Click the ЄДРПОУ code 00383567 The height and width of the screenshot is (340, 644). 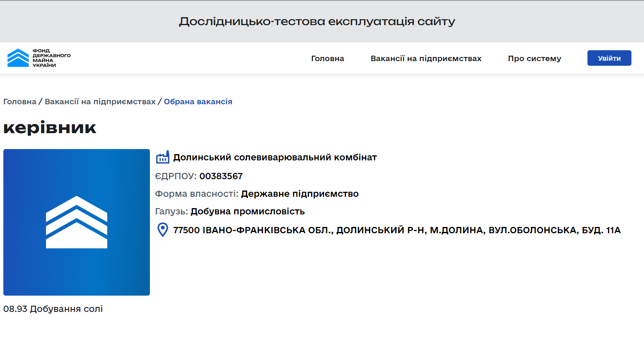coord(221,176)
